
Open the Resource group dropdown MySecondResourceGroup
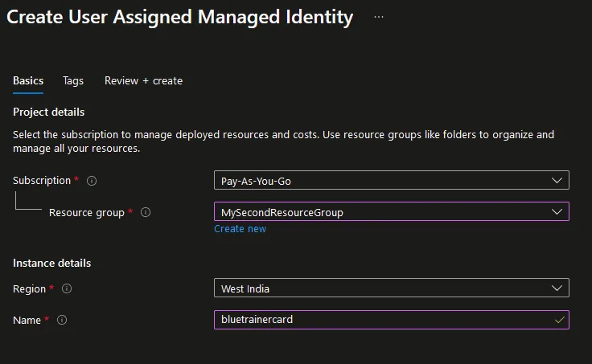coord(392,211)
